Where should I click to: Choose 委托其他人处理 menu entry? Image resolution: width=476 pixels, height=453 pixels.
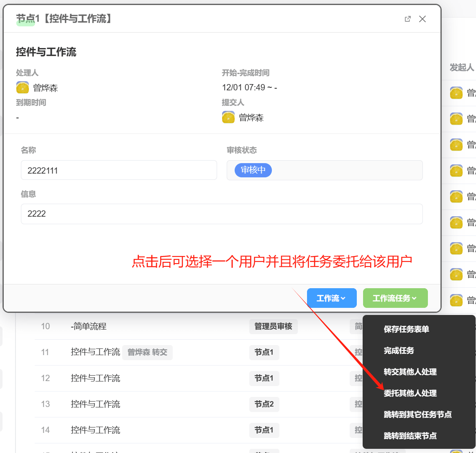(x=410, y=393)
